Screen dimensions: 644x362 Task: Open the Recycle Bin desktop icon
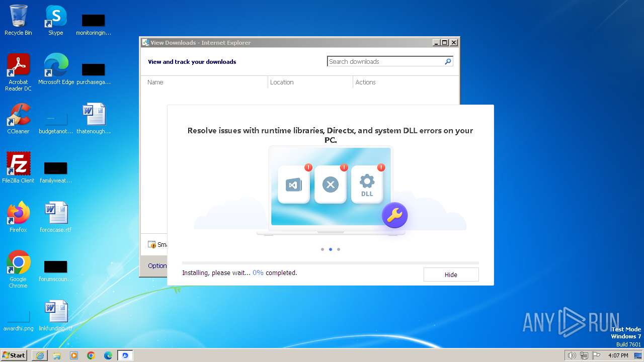[18, 20]
